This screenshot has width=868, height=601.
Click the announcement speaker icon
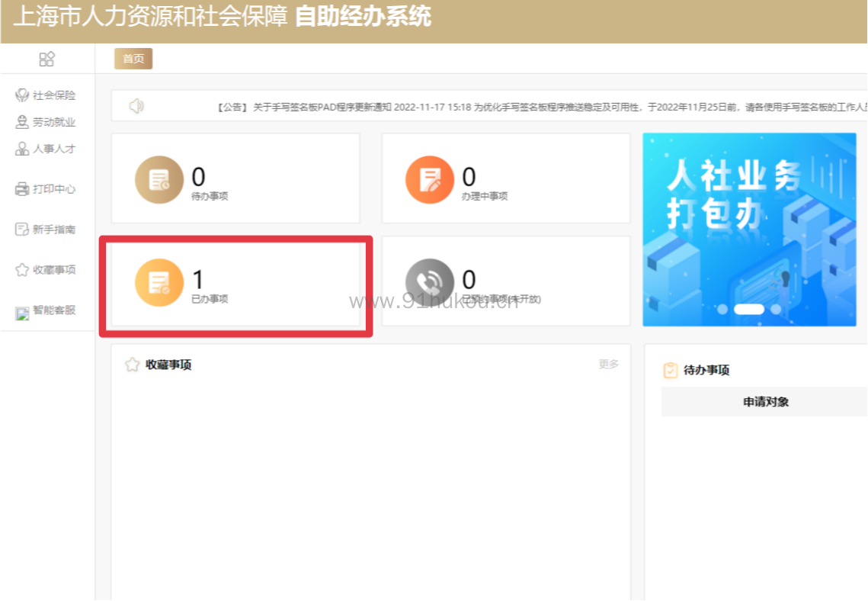pyautogui.click(x=136, y=106)
